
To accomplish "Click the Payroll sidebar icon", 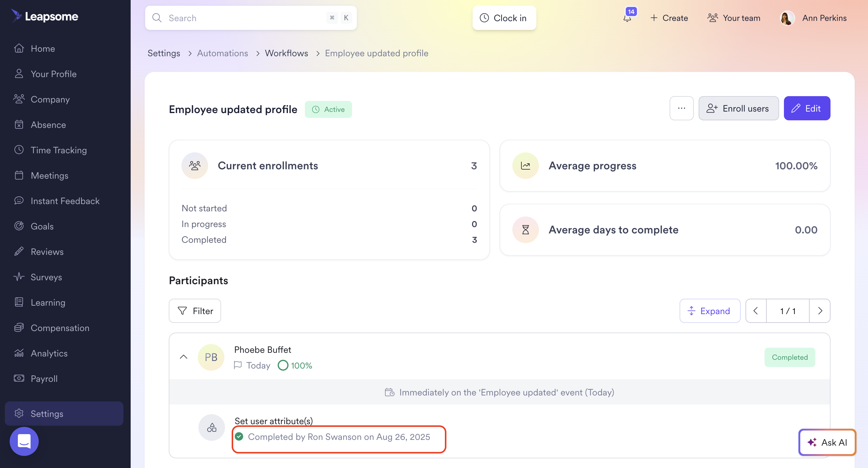I will (x=19, y=379).
